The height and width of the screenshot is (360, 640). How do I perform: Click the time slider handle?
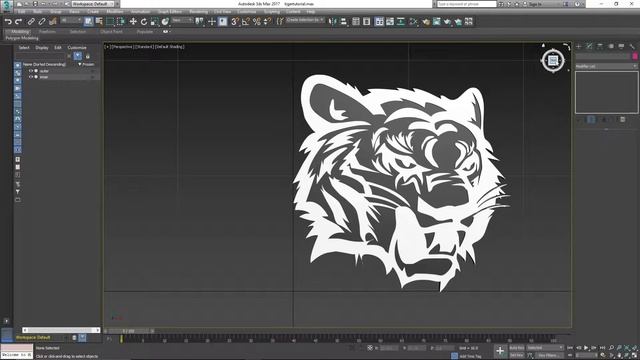pos(129,331)
